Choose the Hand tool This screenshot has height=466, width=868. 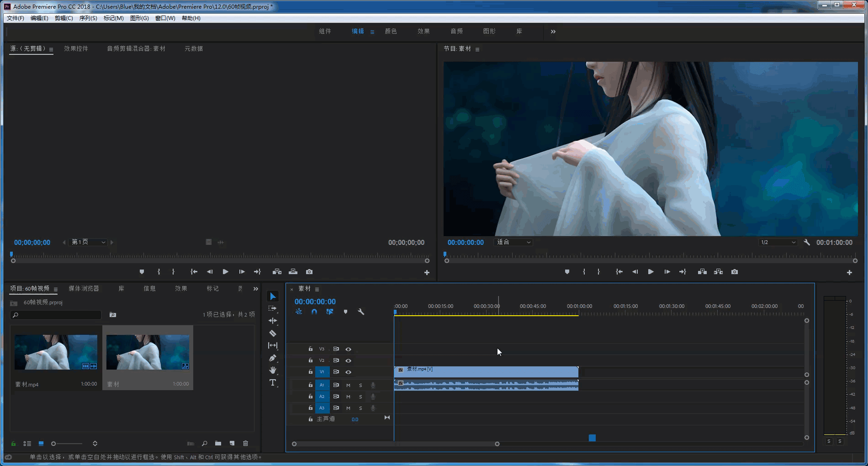pyautogui.click(x=273, y=370)
